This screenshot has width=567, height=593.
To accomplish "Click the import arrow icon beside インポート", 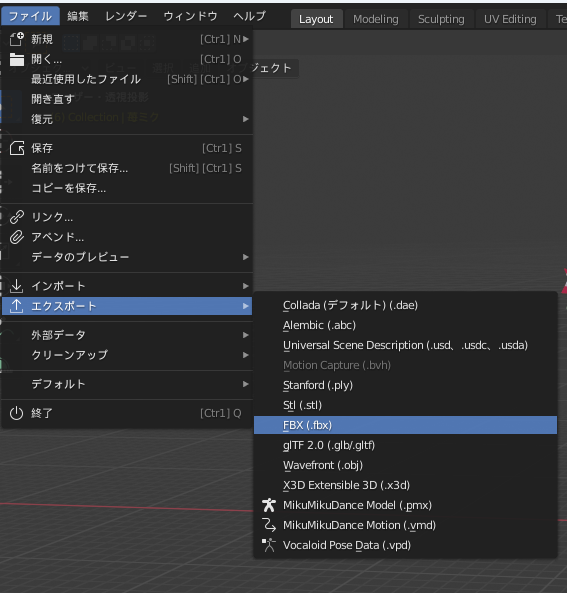I will (17, 286).
